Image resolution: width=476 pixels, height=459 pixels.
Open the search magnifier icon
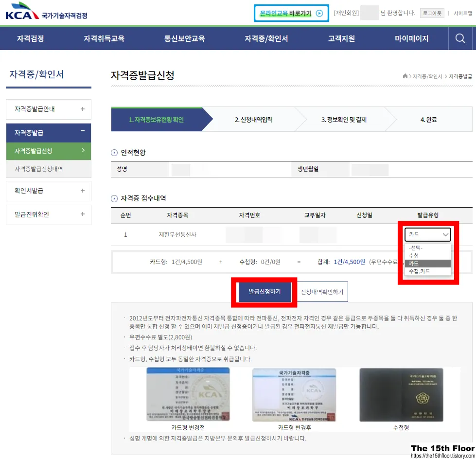click(x=460, y=38)
